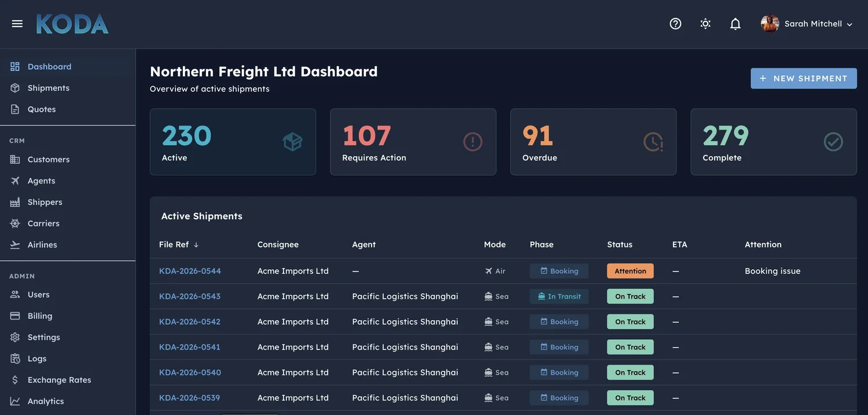Click the Analytics chart icon

tap(15, 401)
